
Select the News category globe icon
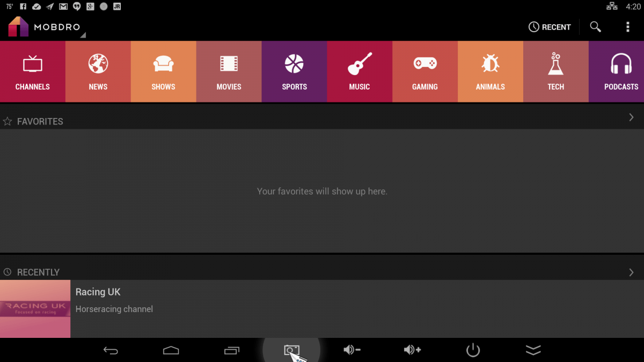pos(98,71)
